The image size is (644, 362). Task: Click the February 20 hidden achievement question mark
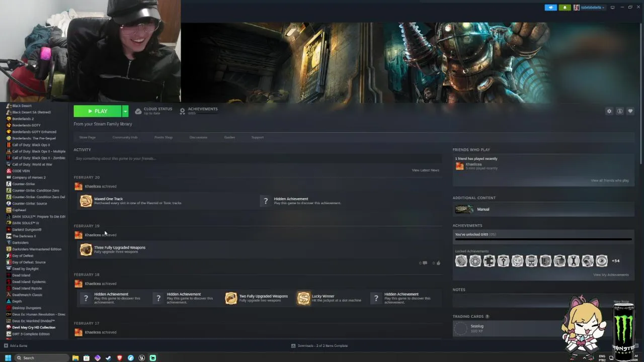pyautogui.click(x=266, y=201)
